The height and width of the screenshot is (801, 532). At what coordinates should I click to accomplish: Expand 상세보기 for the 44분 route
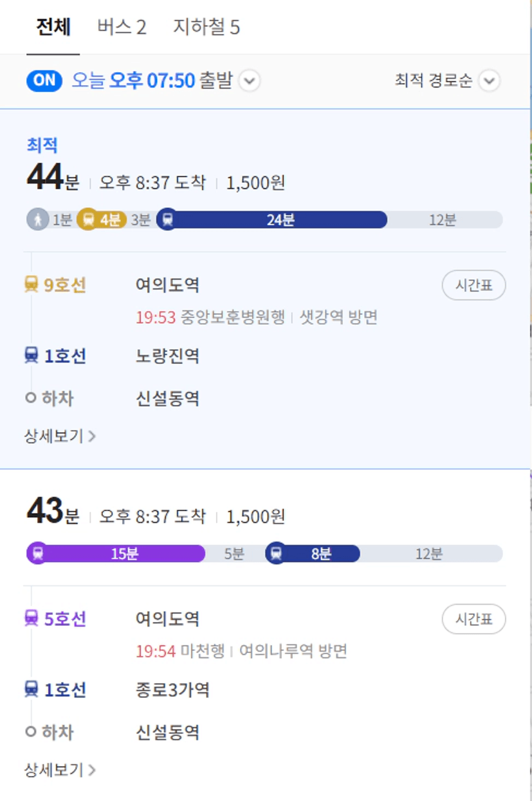tap(60, 436)
